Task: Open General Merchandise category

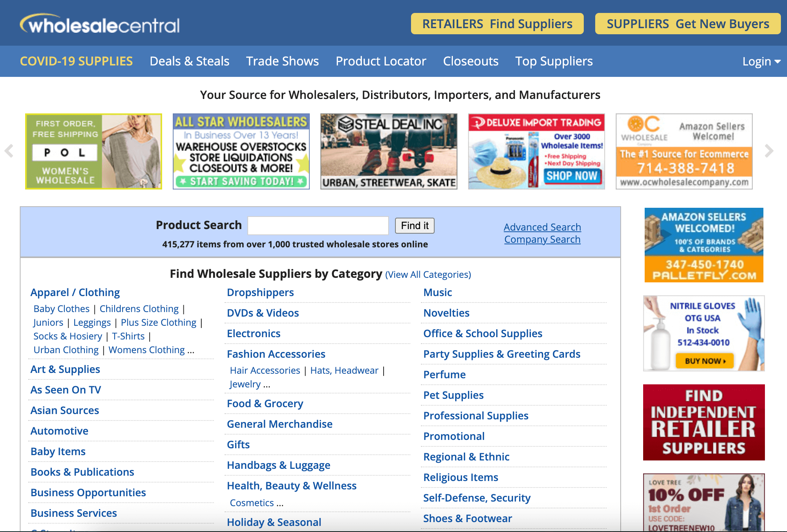Action: tap(280, 424)
